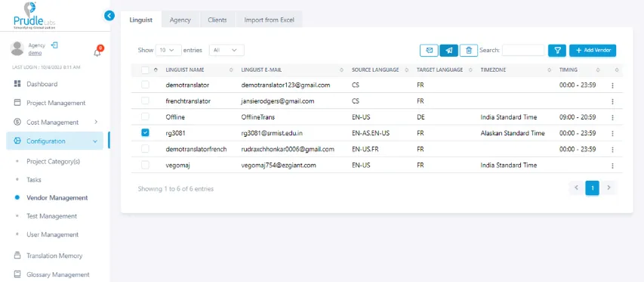
Task: Uncheck the rg3081 row checkbox
Action: coord(145,133)
